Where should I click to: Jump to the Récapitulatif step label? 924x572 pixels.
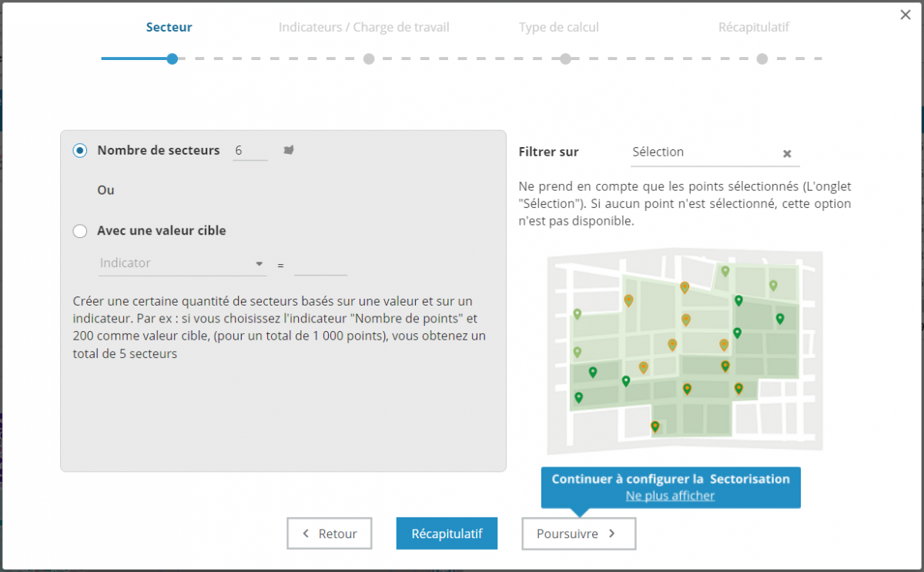coord(754,28)
